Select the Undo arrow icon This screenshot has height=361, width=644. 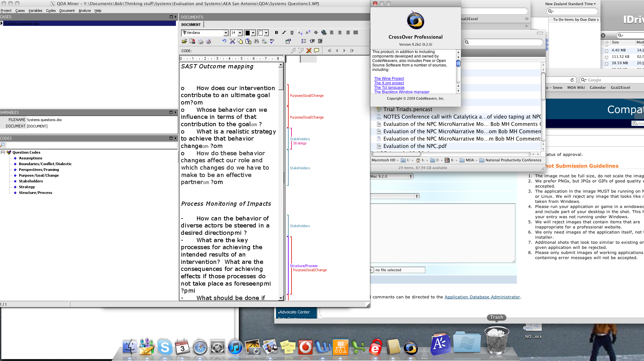[224, 41]
